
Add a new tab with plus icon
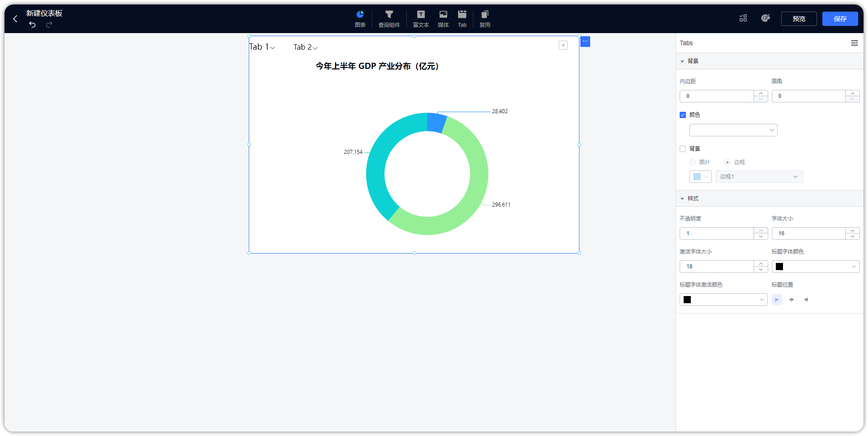(563, 45)
